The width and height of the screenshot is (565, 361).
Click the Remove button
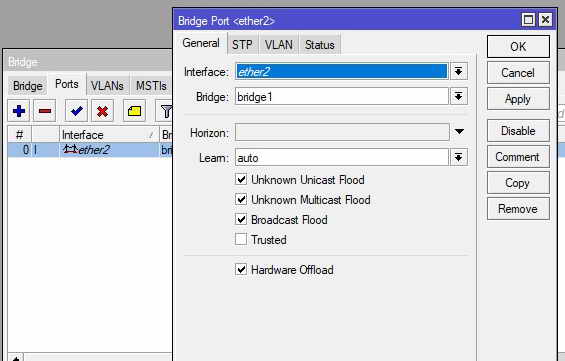pos(518,209)
